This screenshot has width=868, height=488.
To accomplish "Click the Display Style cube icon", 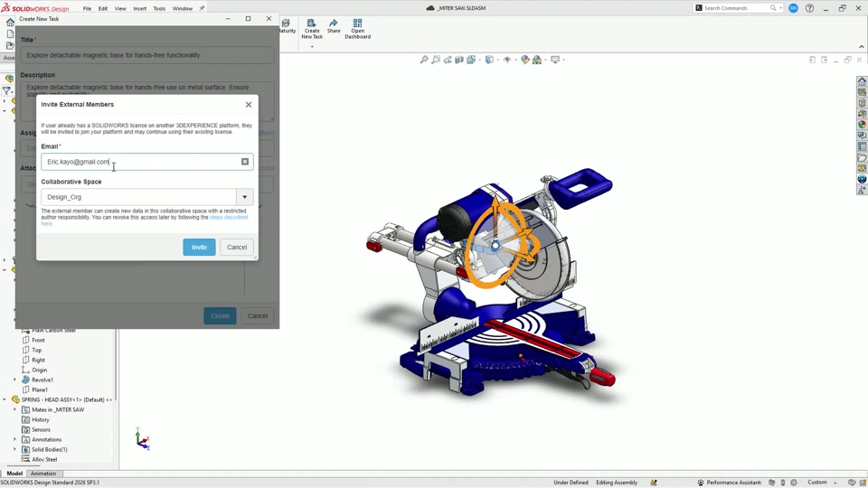I will click(x=489, y=60).
